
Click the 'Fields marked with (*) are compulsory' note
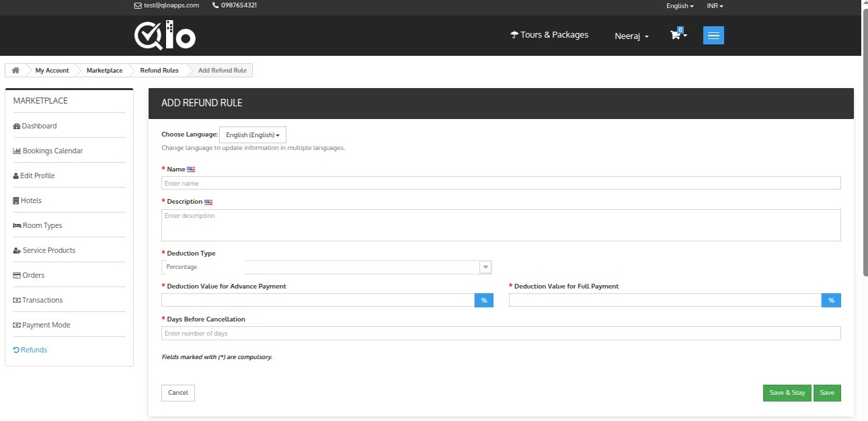coord(217,357)
